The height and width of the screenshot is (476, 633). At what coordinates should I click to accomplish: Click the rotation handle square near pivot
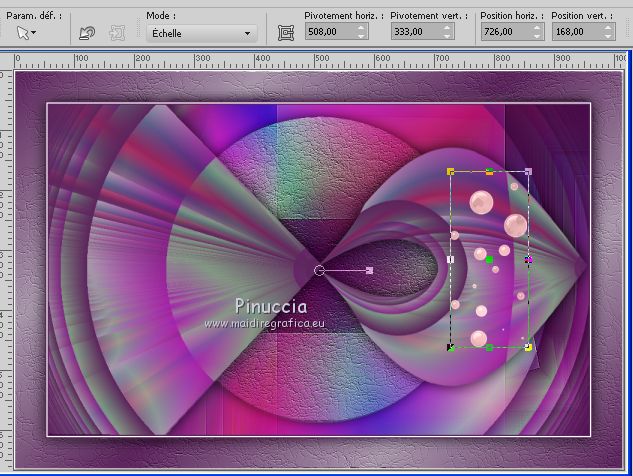pos(369,270)
